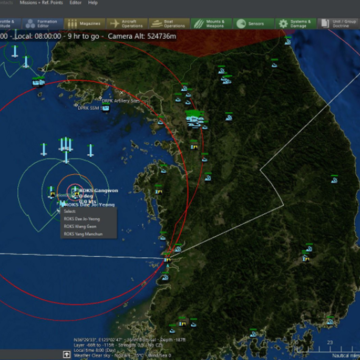This screenshot has width=360, height=360.
Task: Click the unit icon near the bottom-right coast of the map
Action: click(330, 321)
